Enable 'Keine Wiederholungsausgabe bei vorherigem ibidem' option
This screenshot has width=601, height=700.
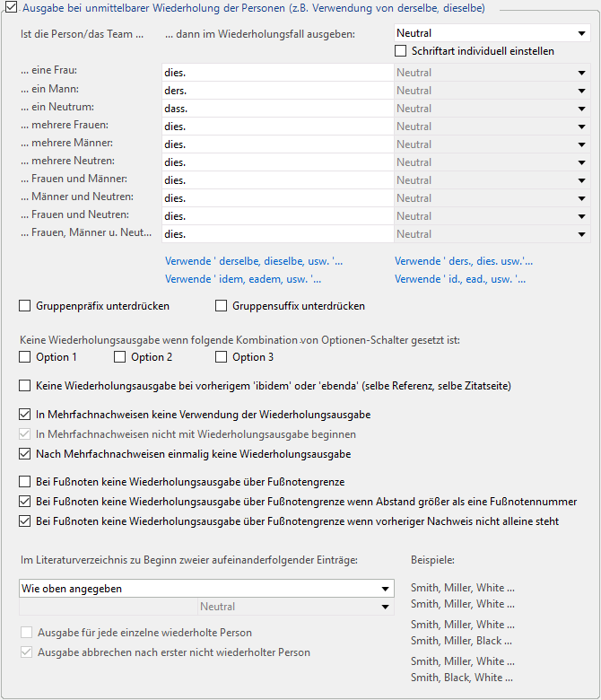pos(24,386)
